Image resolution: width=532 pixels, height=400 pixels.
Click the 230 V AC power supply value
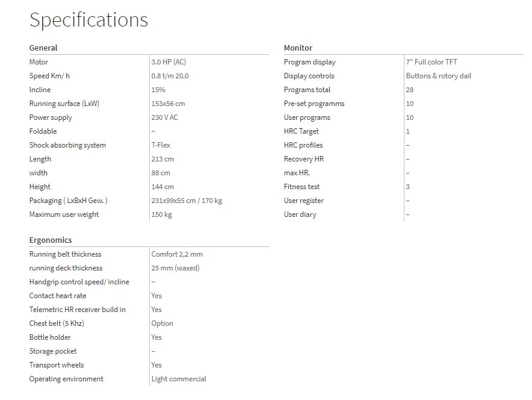point(165,117)
